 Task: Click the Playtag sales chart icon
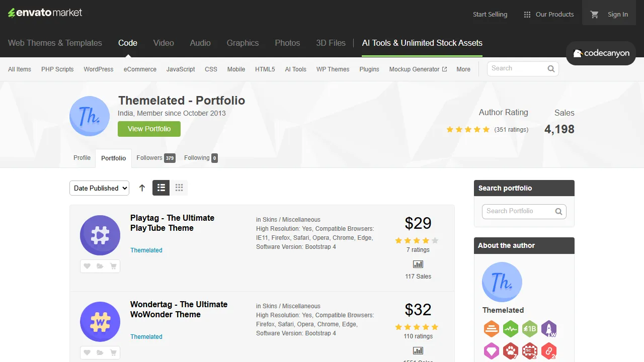418,263
